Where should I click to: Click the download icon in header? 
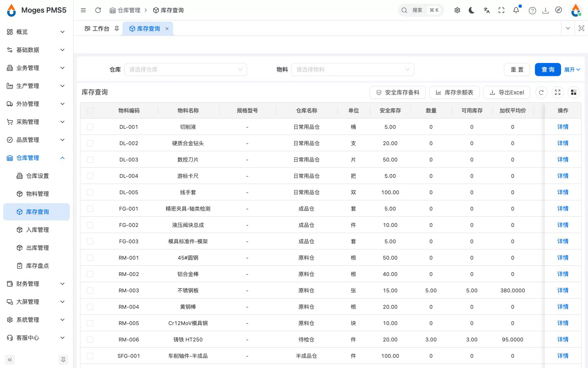tap(546, 11)
